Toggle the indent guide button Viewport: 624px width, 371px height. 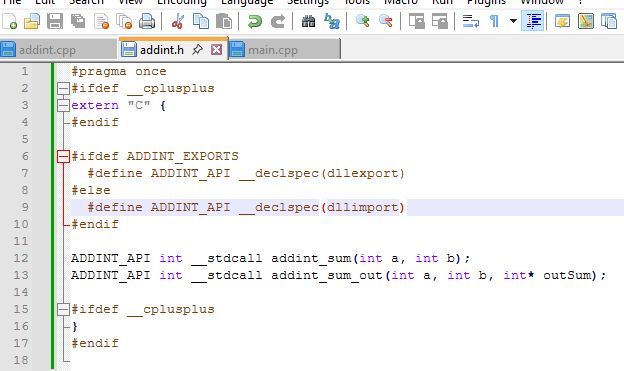point(532,21)
